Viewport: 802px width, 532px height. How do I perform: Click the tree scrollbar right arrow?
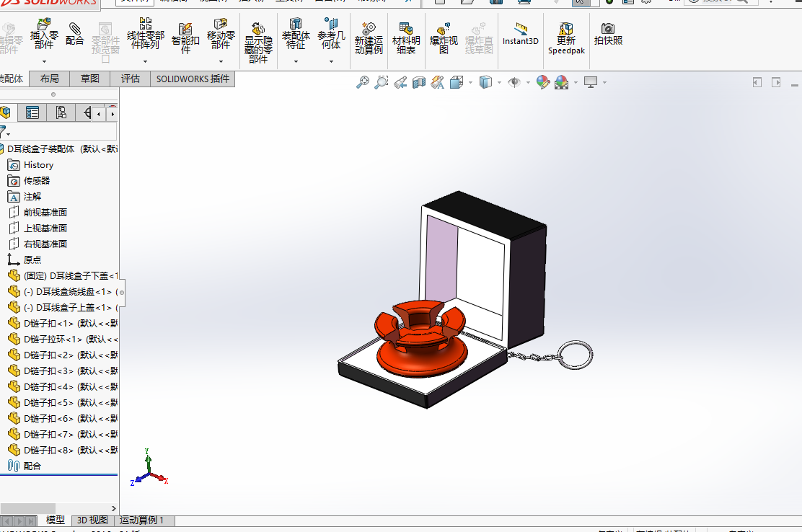point(113,508)
